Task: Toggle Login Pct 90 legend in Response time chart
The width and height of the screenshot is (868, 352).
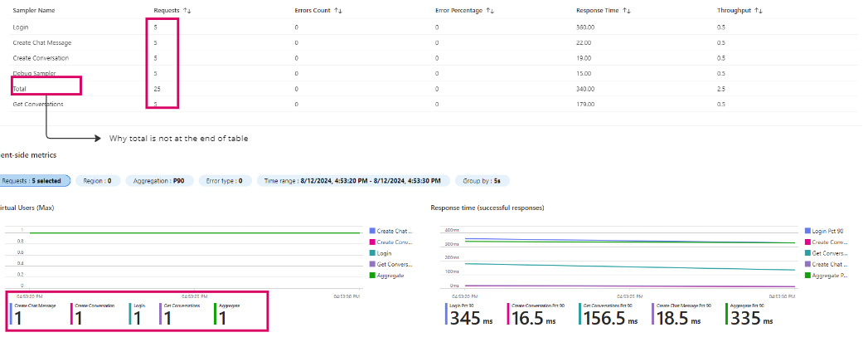Action: (824, 231)
